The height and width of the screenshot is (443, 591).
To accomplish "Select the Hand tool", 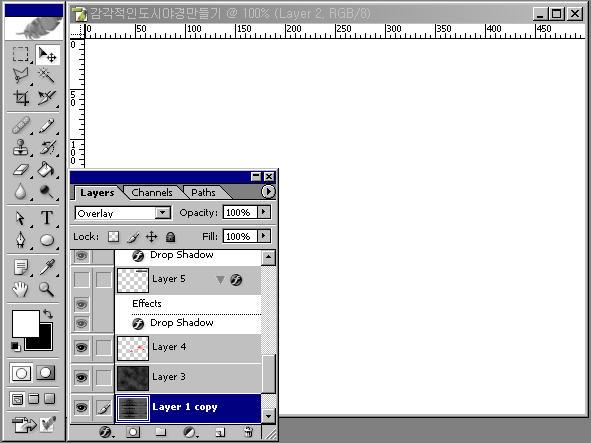I will click(20, 289).
